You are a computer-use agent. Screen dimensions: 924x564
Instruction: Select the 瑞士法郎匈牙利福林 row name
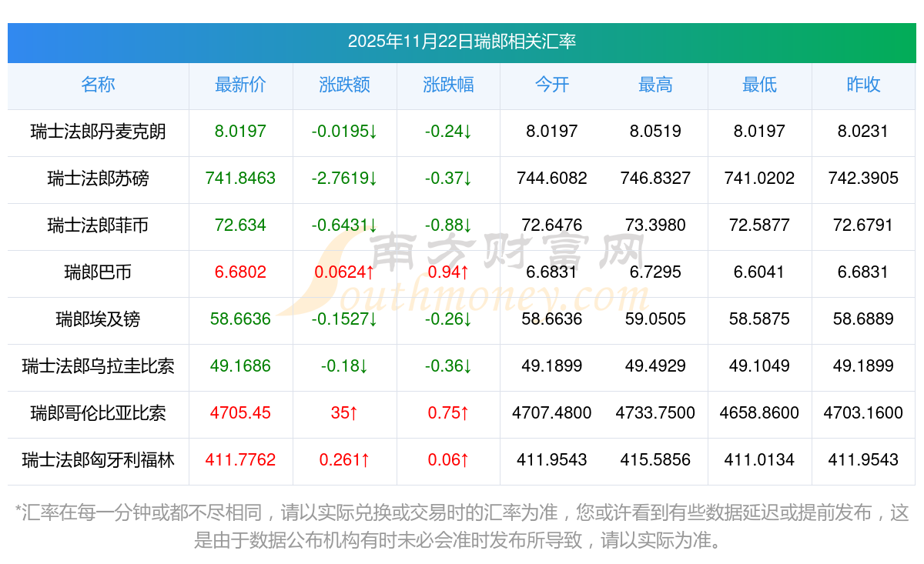coord(98,460)
